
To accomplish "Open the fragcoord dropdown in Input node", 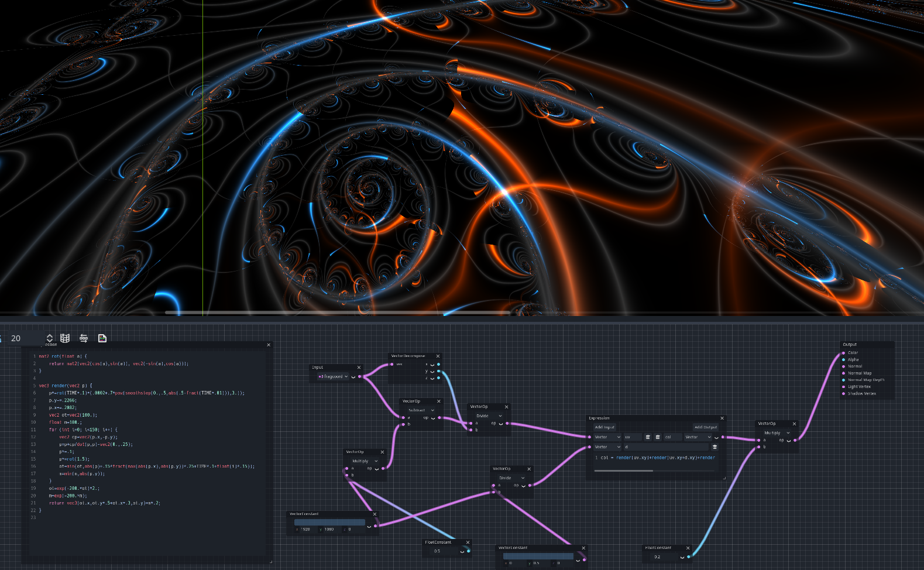I will 334,377.
